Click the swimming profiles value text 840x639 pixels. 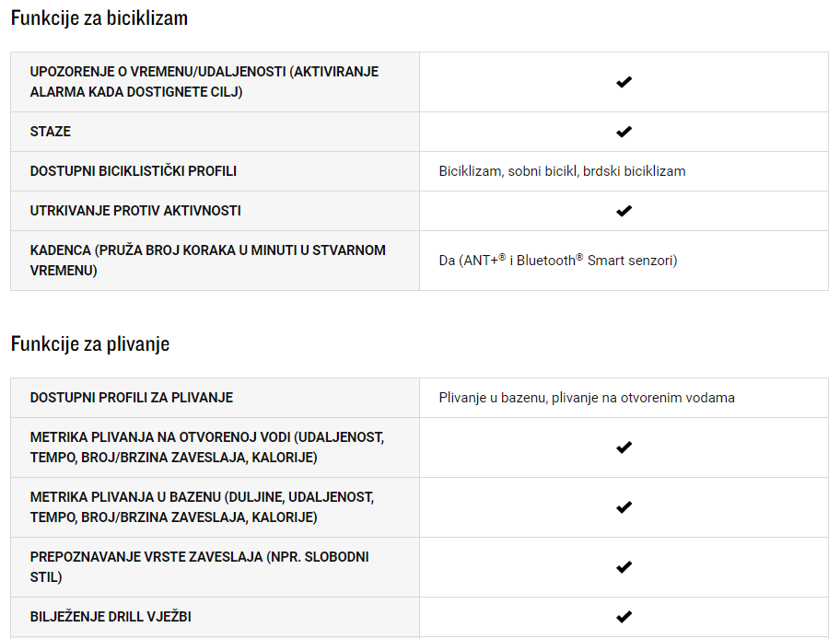point(587,398)
